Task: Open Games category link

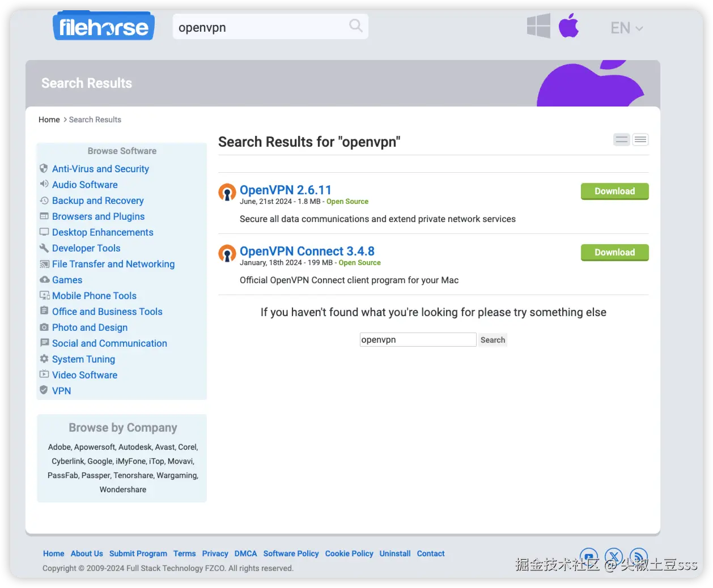Action: 67,280
